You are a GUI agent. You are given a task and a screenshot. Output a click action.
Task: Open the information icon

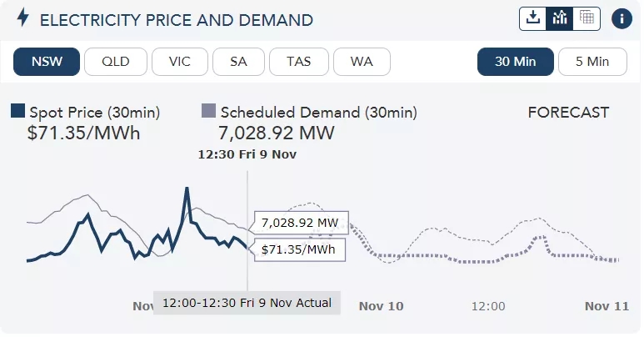coord(622,18)
